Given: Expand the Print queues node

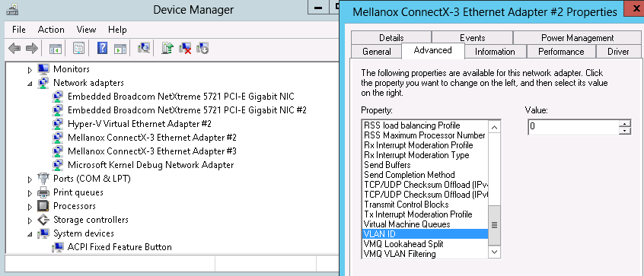Looking at the screenshot, I should [x=30, y=193].
